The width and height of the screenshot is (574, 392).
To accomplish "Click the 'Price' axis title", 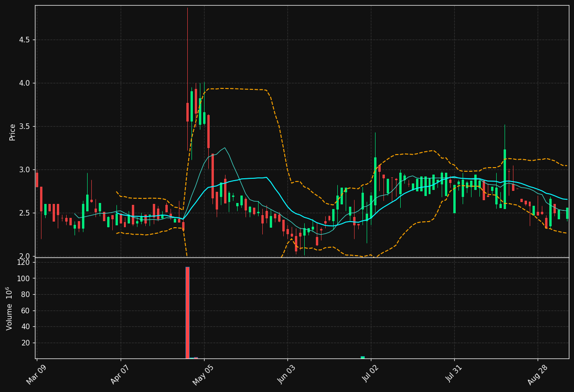I will (13, 132).
